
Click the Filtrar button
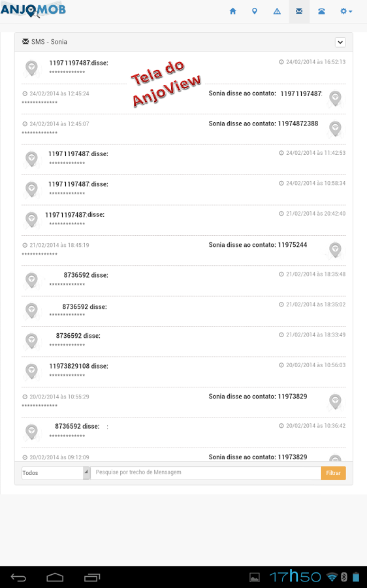click(333, 473)
